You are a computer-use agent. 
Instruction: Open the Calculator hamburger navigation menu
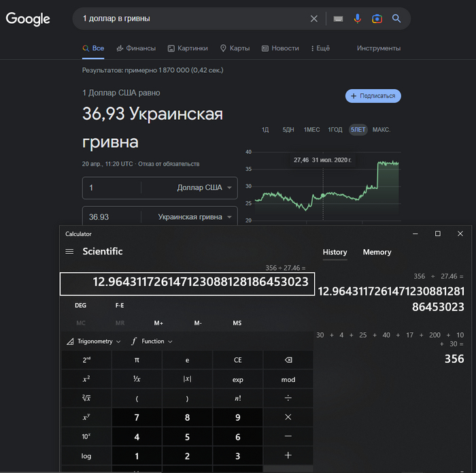69,252
